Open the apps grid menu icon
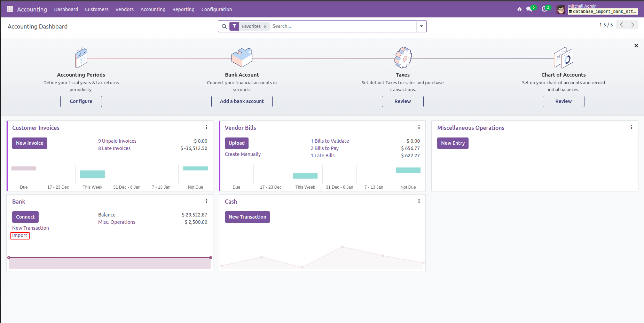The image size is (644, 323). (x=10, y=9)
